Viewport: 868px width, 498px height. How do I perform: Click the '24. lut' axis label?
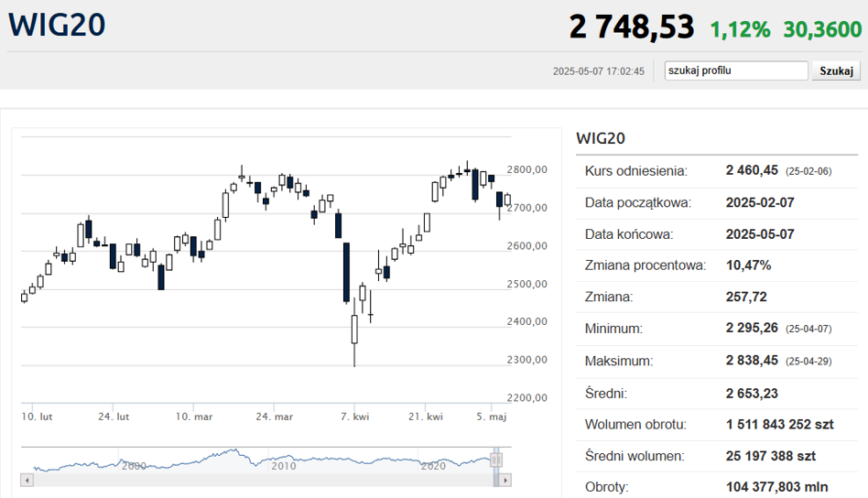coord(114,417)
